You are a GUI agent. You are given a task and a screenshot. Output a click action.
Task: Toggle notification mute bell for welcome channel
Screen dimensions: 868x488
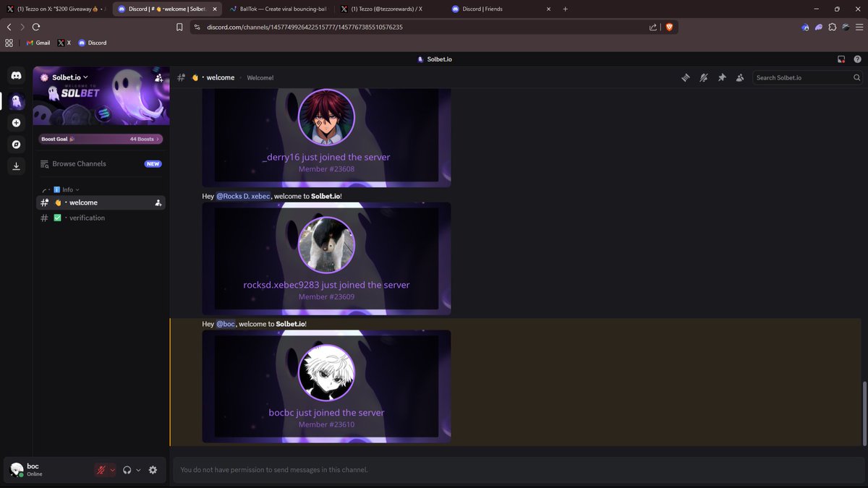[703, 77]
